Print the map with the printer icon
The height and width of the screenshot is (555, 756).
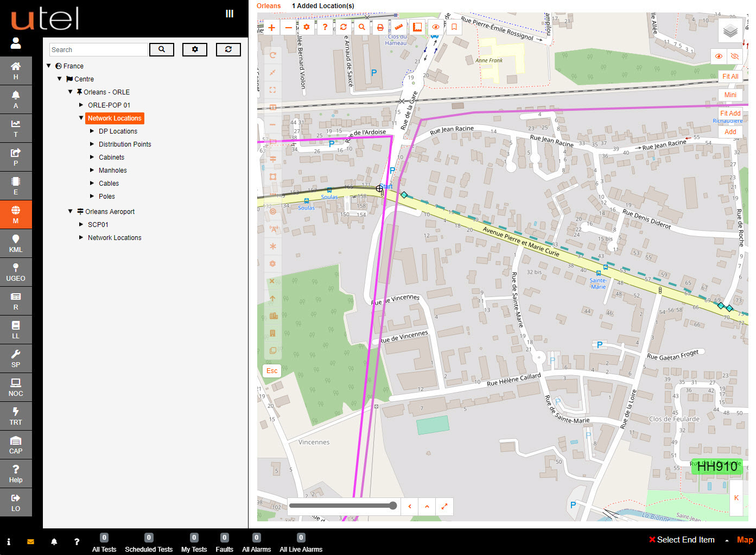pos(380,27)
